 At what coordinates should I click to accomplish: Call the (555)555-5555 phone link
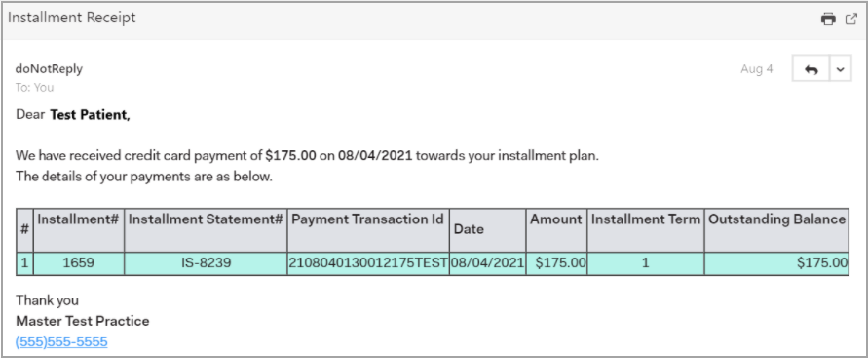coord(61,341)
